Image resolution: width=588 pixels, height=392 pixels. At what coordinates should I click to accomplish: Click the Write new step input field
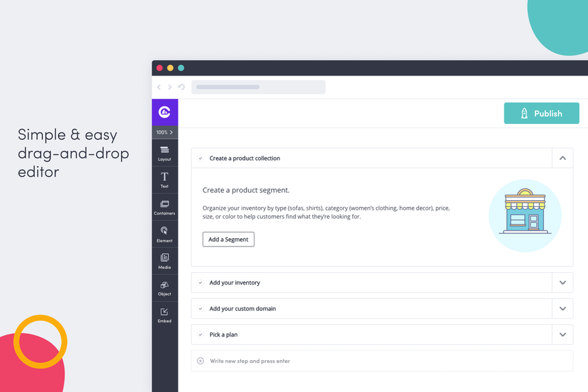pyautogui.click(x=382, y=361)
